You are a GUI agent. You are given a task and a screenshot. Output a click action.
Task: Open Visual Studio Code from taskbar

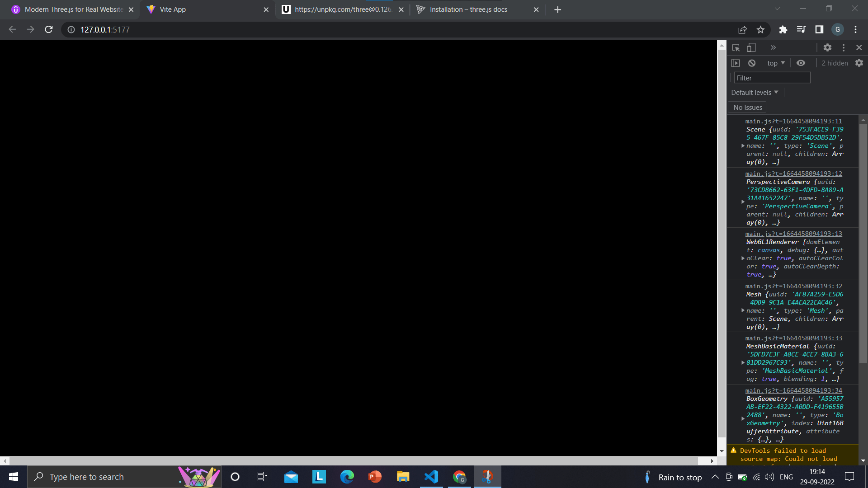click(431, 477)
